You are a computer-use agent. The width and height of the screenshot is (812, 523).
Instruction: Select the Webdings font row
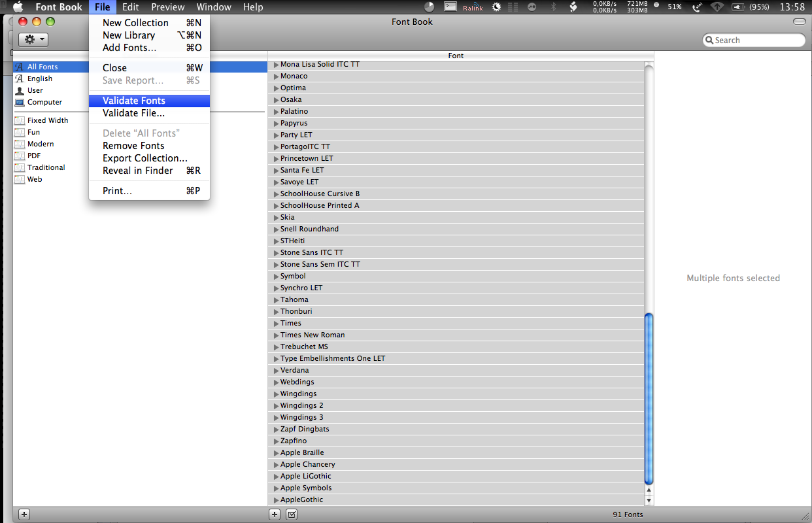(x=456, y=382)
